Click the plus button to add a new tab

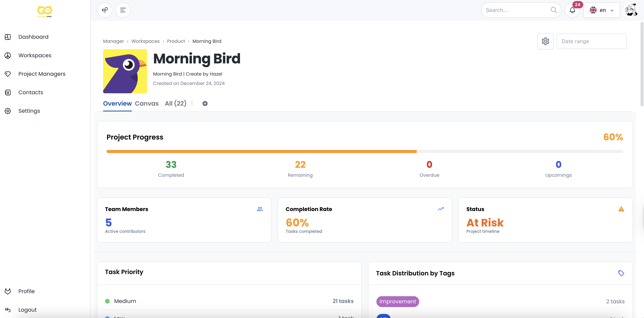click(205, 103)
